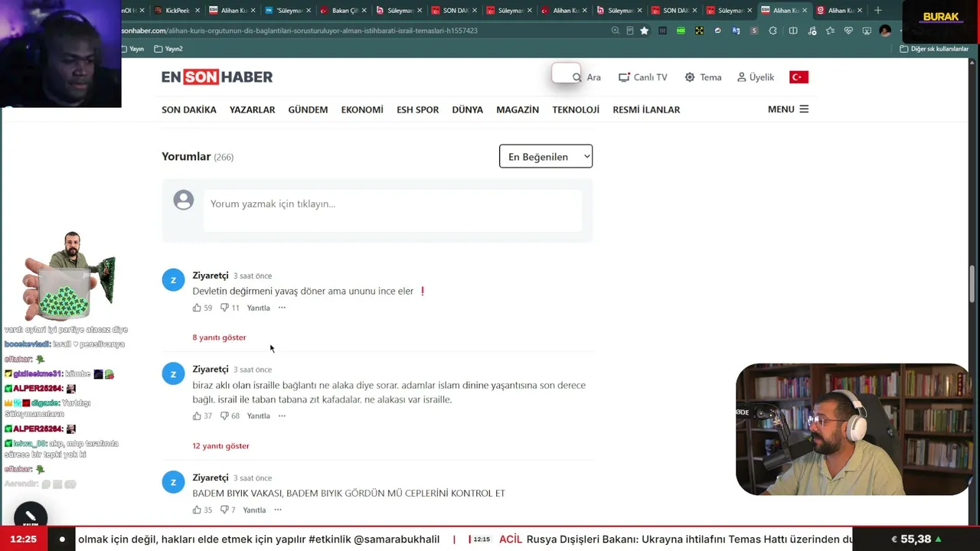Dislike the 'BADEM BIYIK VAKASI' comment
Image resolution: width=980 pixels, height=551 pixels.
(x=224, y=510)
